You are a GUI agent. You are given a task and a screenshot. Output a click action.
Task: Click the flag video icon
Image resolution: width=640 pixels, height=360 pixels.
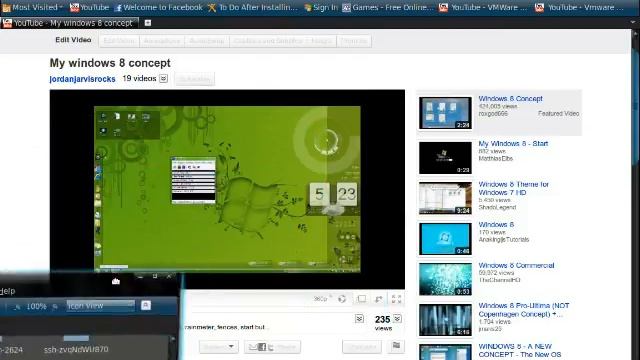396,346
